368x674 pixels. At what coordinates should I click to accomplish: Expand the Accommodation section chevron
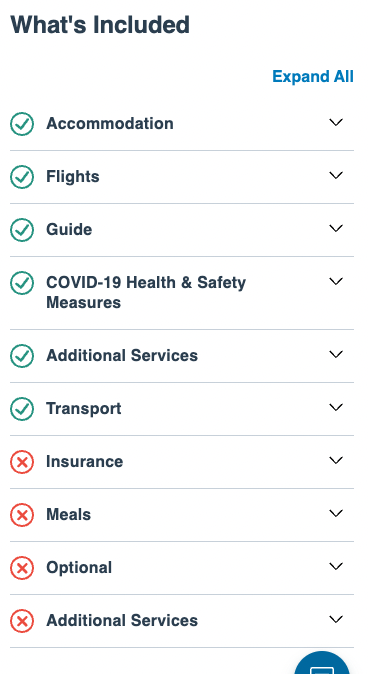[336, 122]
